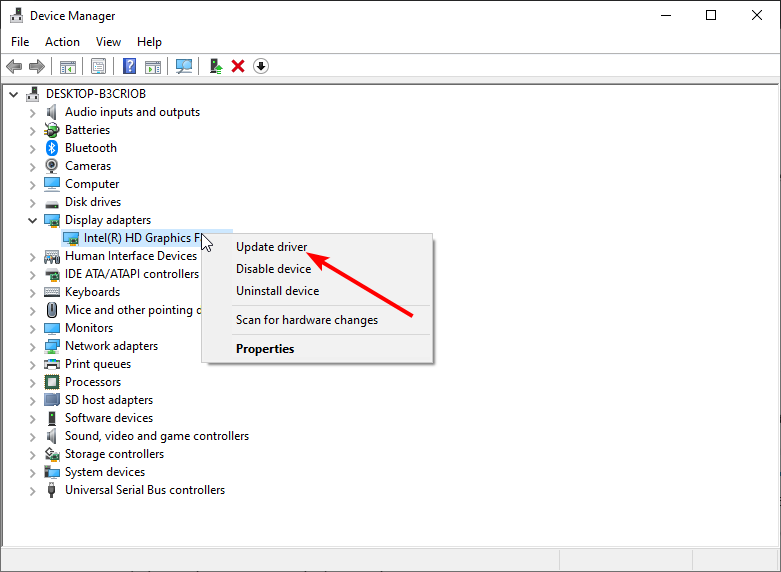Choose Update driver from context menu
The image size is (781, 572).
(317, 247)
